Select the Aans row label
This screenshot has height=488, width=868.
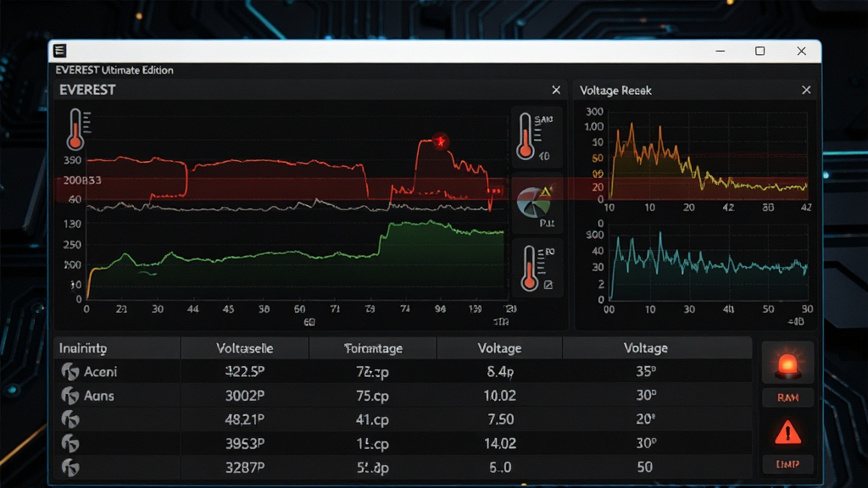(x=98, y=396)
